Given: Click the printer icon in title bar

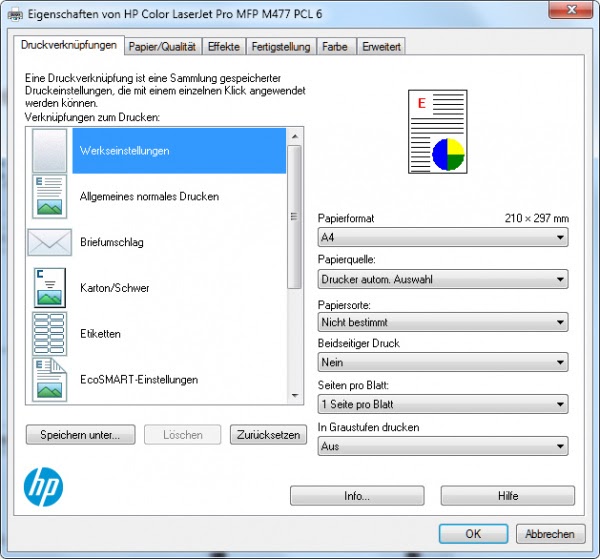Looking at the screenshot, I should [15, 15].
